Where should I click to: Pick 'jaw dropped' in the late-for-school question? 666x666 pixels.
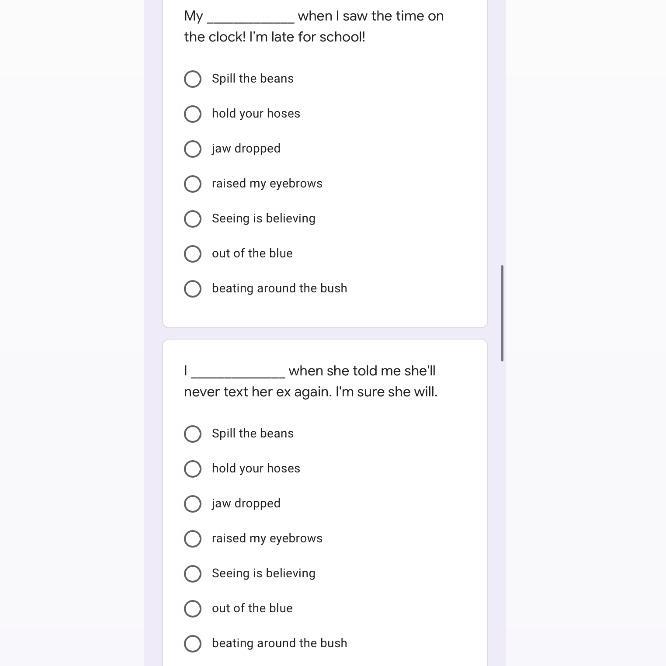pyautogui.click(x=193, y=149)
